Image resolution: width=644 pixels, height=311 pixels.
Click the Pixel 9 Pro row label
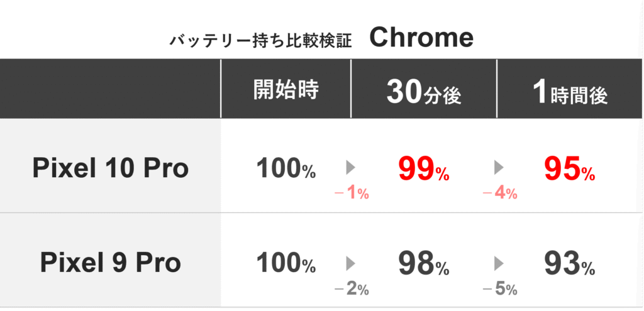[110, 263]
